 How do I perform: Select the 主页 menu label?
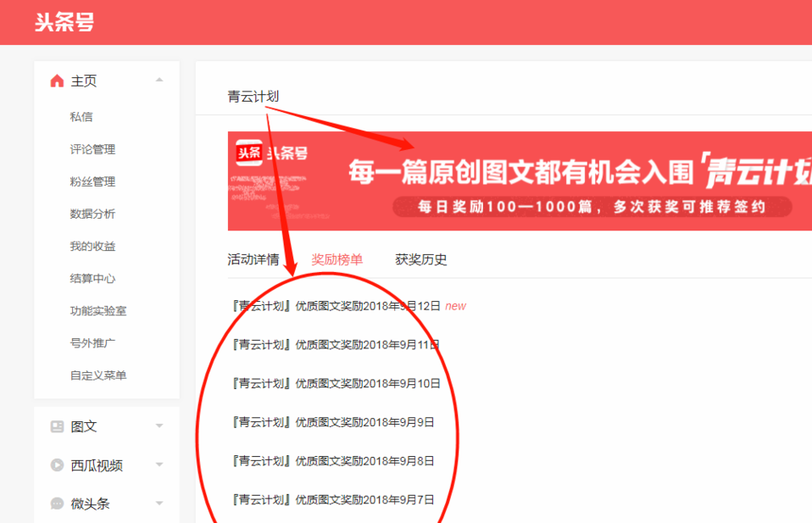point(84,81)
